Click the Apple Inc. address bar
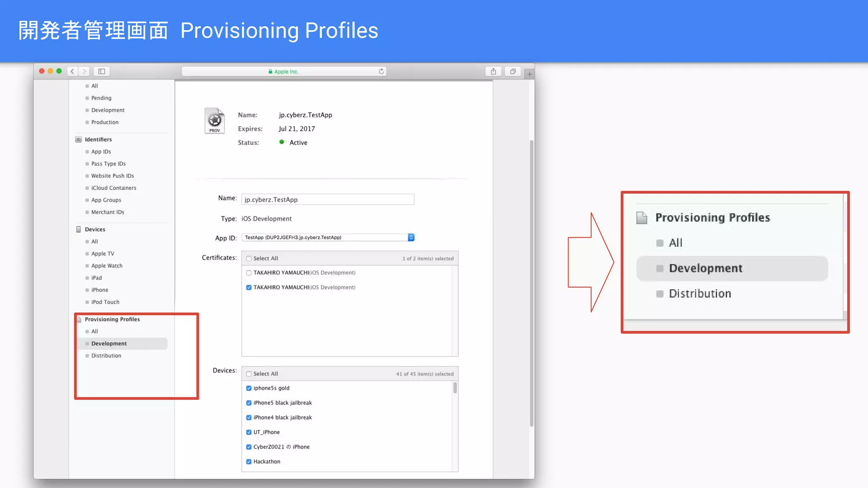 pyautogui.click(x=284, y=71)
